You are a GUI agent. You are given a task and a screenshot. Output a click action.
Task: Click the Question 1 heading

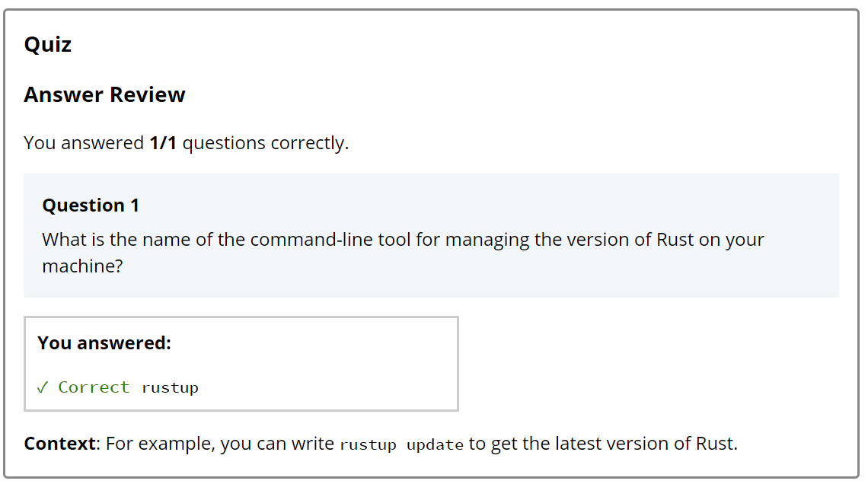tap(91, 205)
